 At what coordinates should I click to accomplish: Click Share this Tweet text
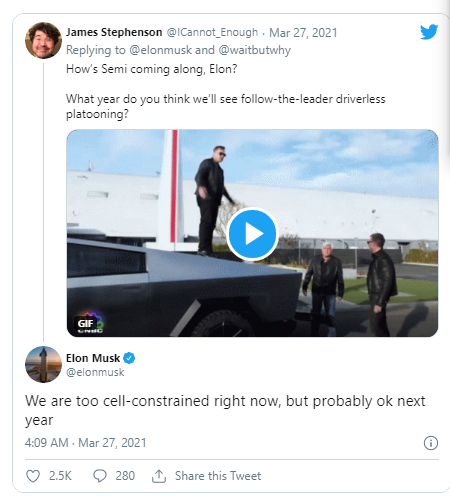click(x=218, y=476)
